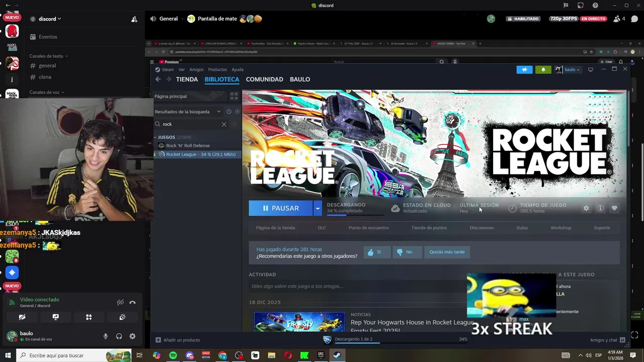Open Punto de encuentro tab
Screen dimensions: 644x362
[x=369, y=228]
